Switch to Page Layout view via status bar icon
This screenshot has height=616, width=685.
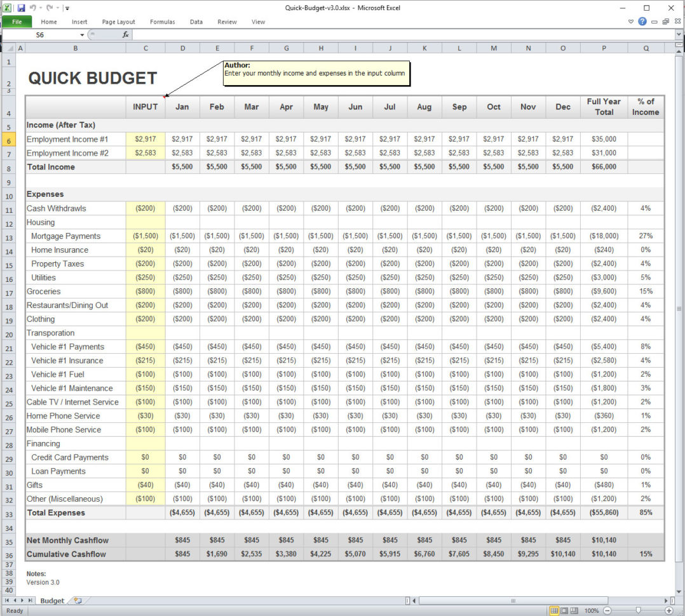(564, 610)
